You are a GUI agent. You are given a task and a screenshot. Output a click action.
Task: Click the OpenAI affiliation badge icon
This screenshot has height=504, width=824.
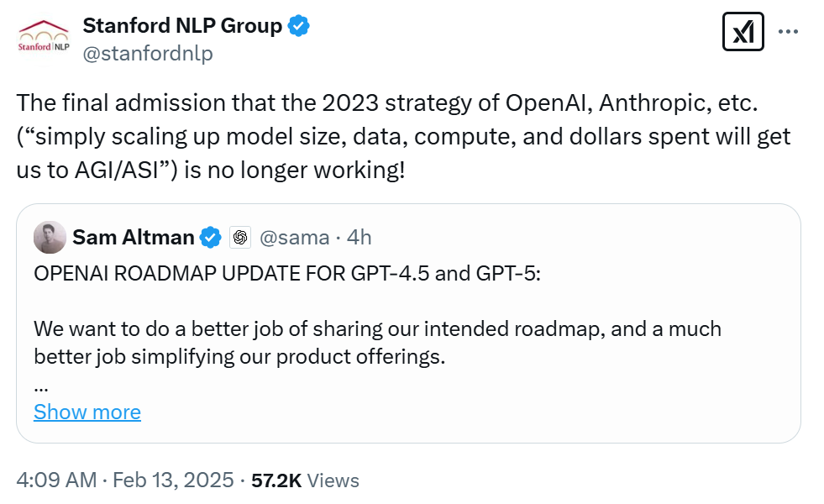240,238
